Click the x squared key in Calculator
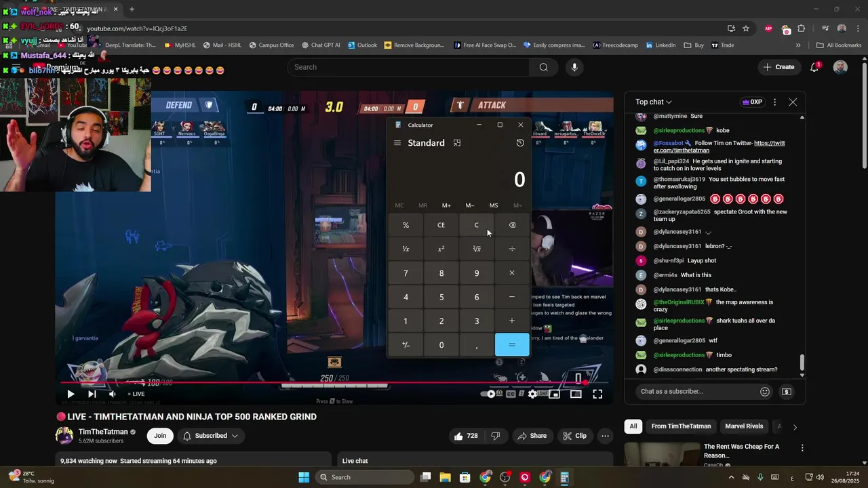The width and height of the screenshot is (868, 488). (x=441, y=249)
